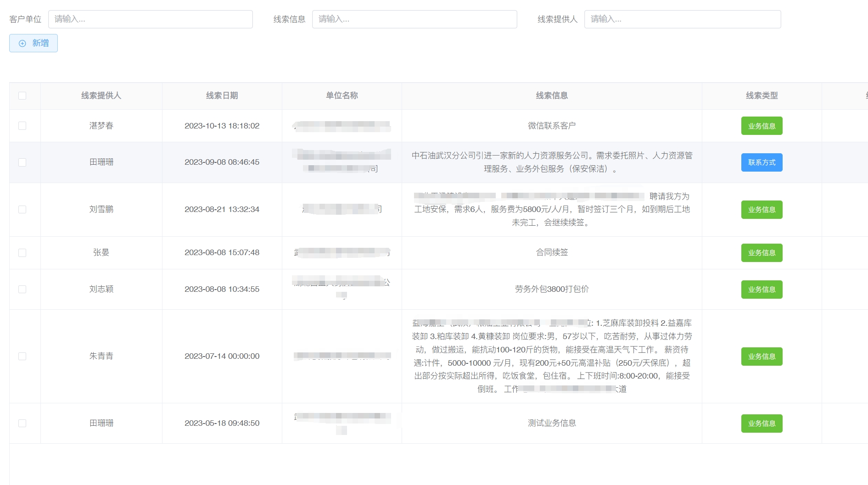Select the checkbox for 刘雪鹏 row

tap(22, 210)
